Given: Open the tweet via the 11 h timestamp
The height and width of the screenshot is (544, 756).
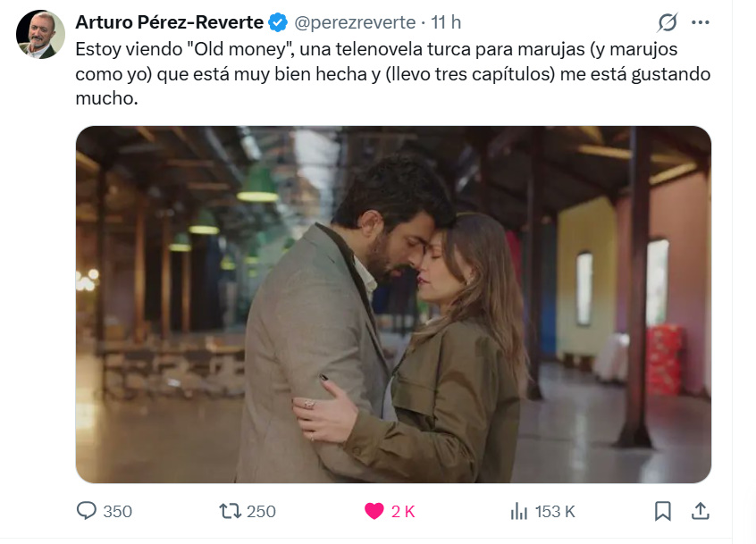Looking at the screenshot, I should (x=446, y=22).
